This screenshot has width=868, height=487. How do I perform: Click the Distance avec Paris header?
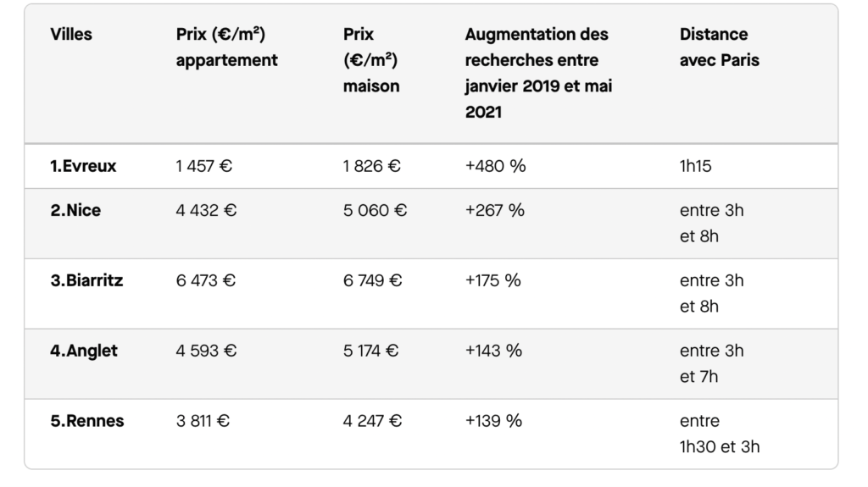point(719,47)
